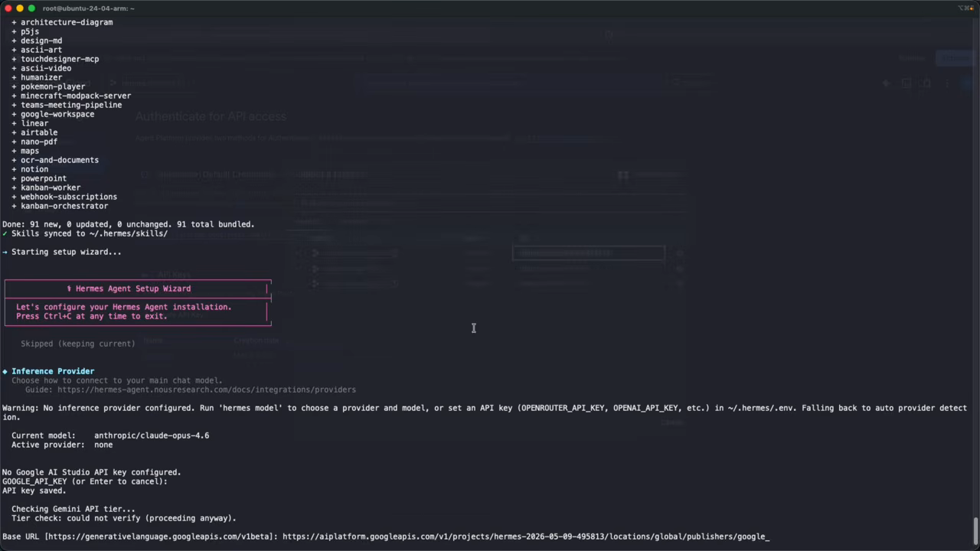Click 'Choose how to connect to your main chat model' text
Image resolution: width=980 pixels, height=551 pixels.
(x=117, y=380)
